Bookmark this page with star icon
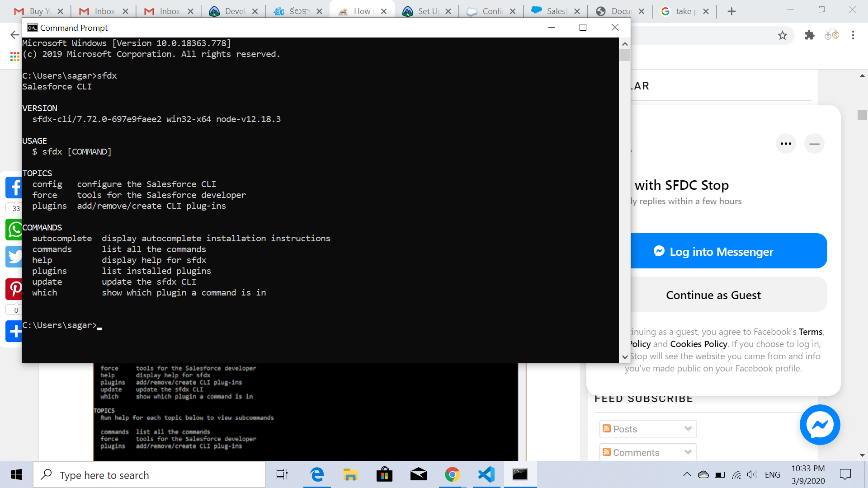Screen dimensions: 868x488 pos(783,35)
